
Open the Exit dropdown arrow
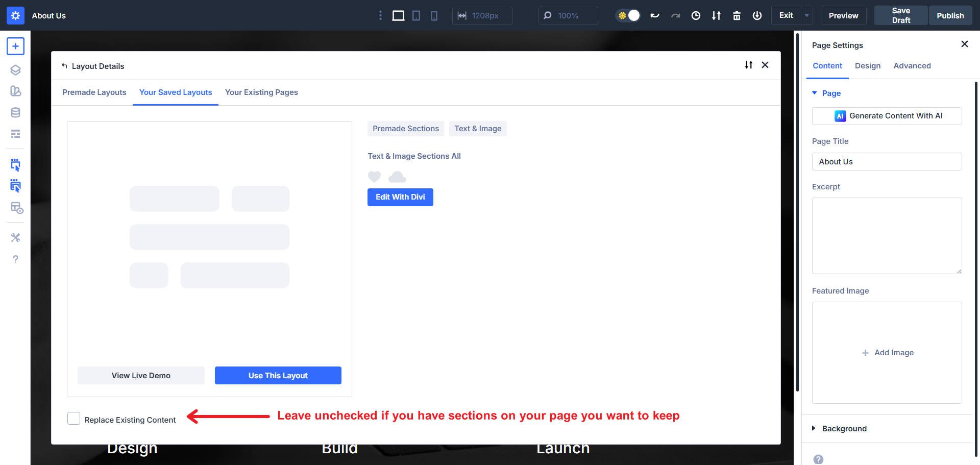pos(805,15)
